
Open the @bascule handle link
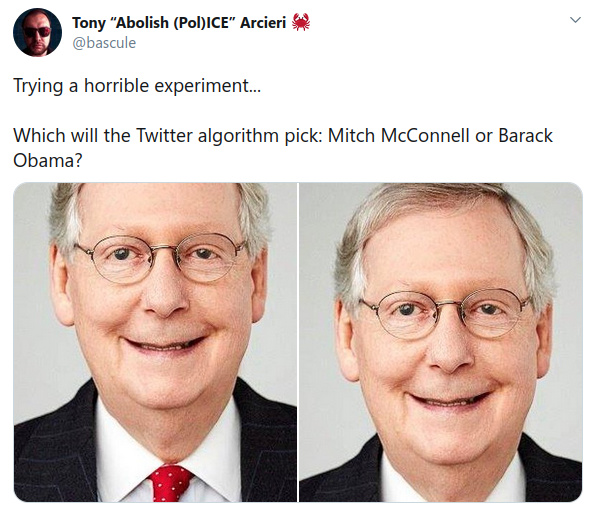point(104,42)
